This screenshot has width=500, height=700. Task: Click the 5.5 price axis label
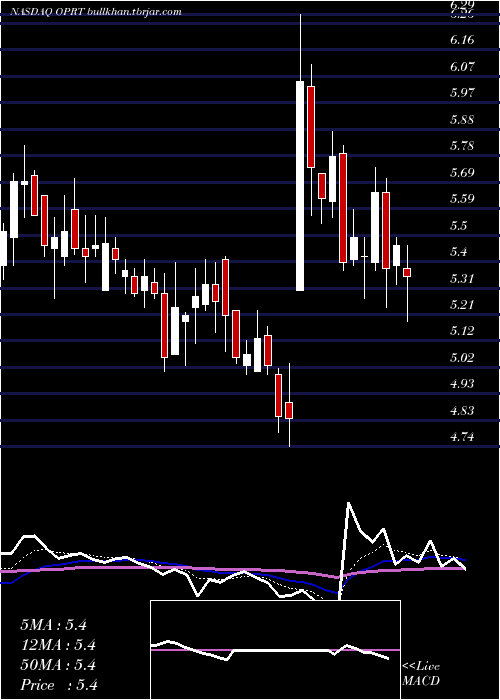click(x=458, y=226)
